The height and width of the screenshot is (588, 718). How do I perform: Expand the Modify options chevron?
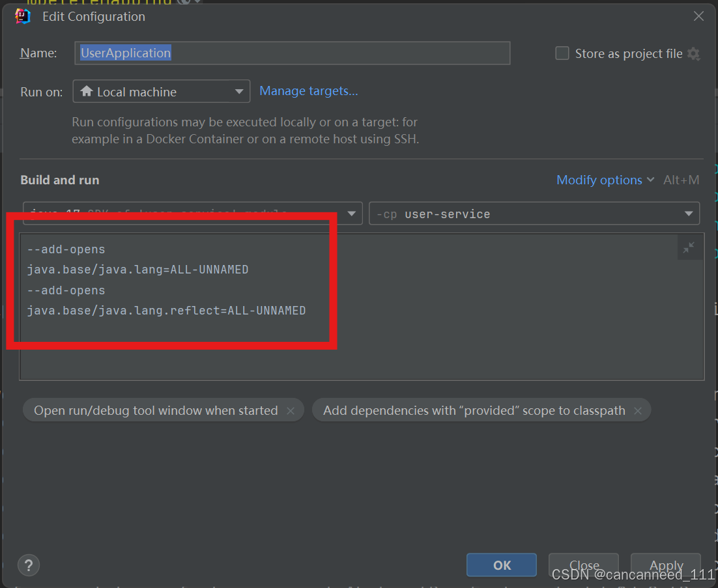pos(650,180)
